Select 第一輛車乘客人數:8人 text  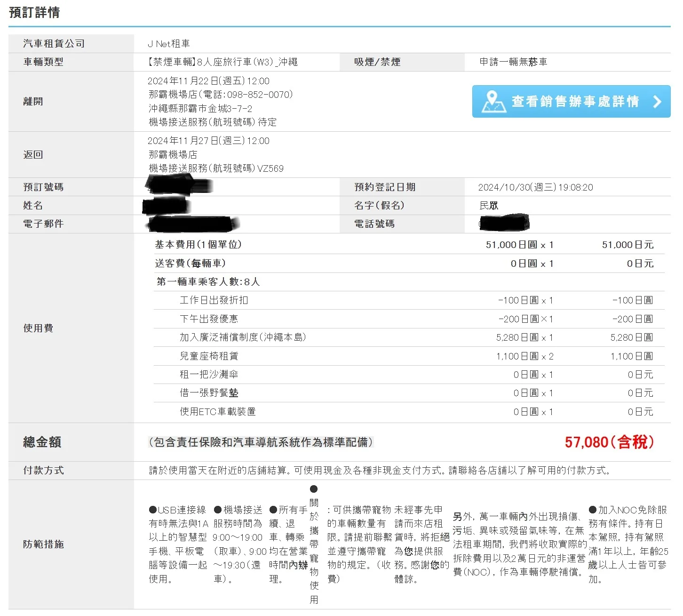[x=208, y=282]
